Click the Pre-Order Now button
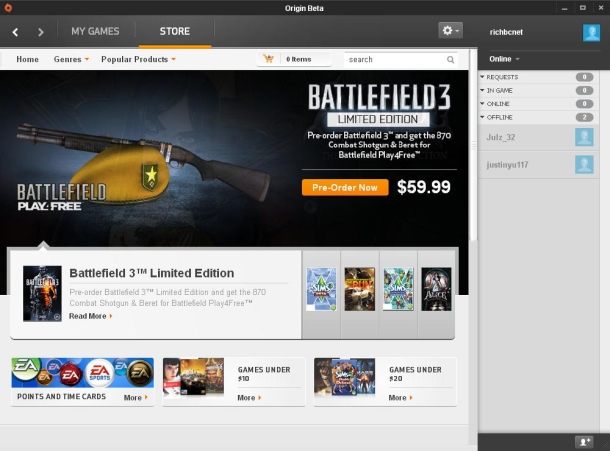Screen dimensions: 610x451 click(345, 188)
